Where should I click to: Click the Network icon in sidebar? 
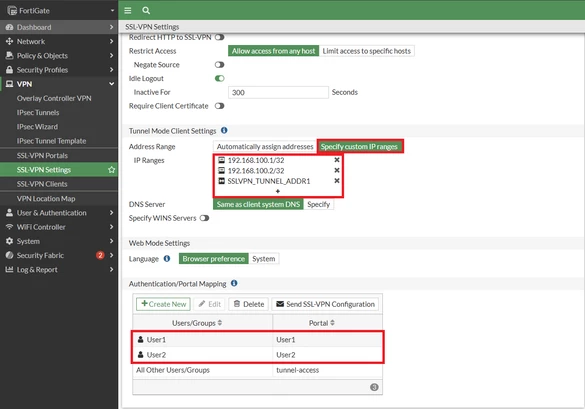(9, 41)
